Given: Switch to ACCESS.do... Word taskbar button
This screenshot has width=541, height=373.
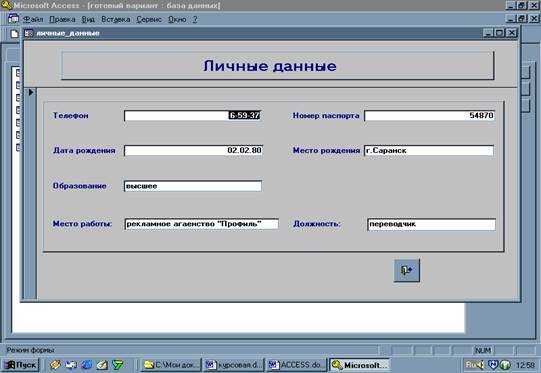Looking at the screenshot, I should [296, 365].
